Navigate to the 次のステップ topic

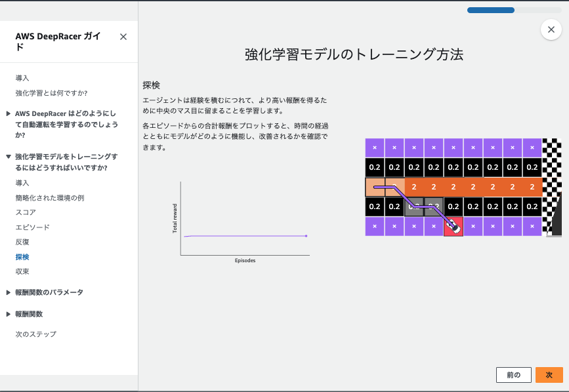pos(34,334)
